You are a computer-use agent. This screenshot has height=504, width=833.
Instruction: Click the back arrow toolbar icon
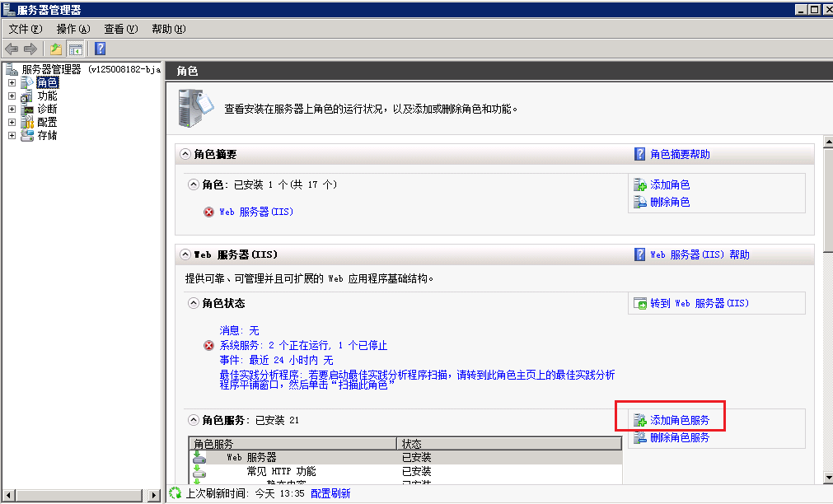click(x=12, y=49)
